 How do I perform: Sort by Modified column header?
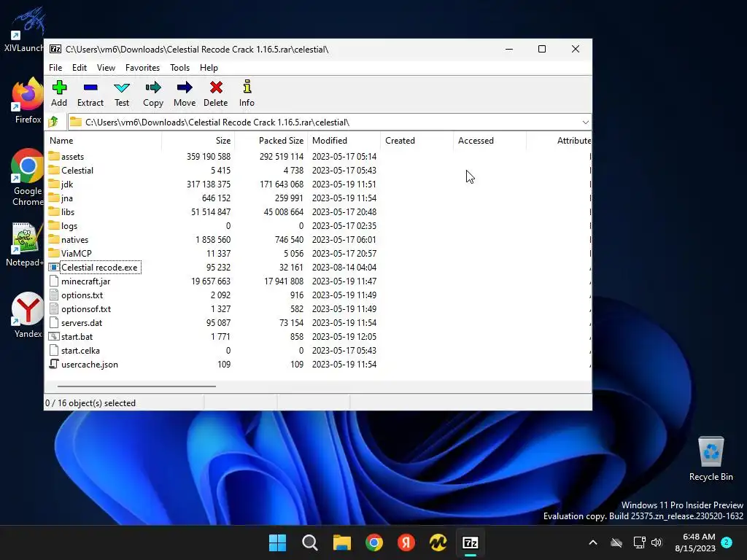pos(344,141)
